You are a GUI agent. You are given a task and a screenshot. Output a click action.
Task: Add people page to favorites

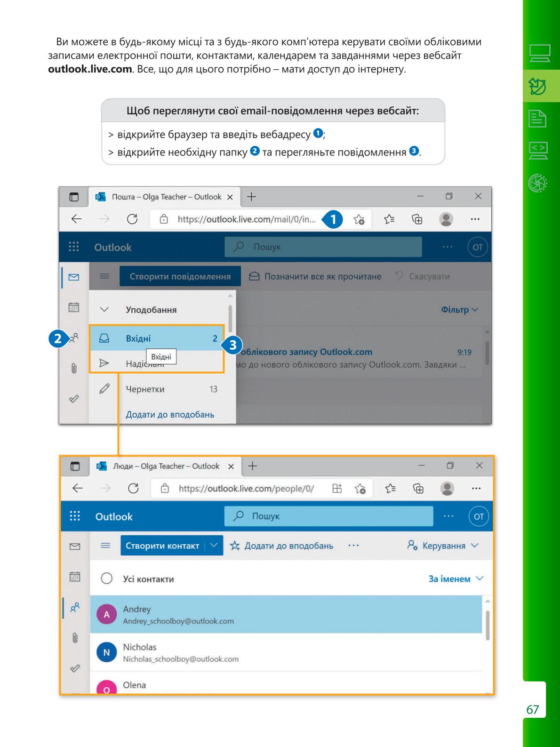[360, 489]
